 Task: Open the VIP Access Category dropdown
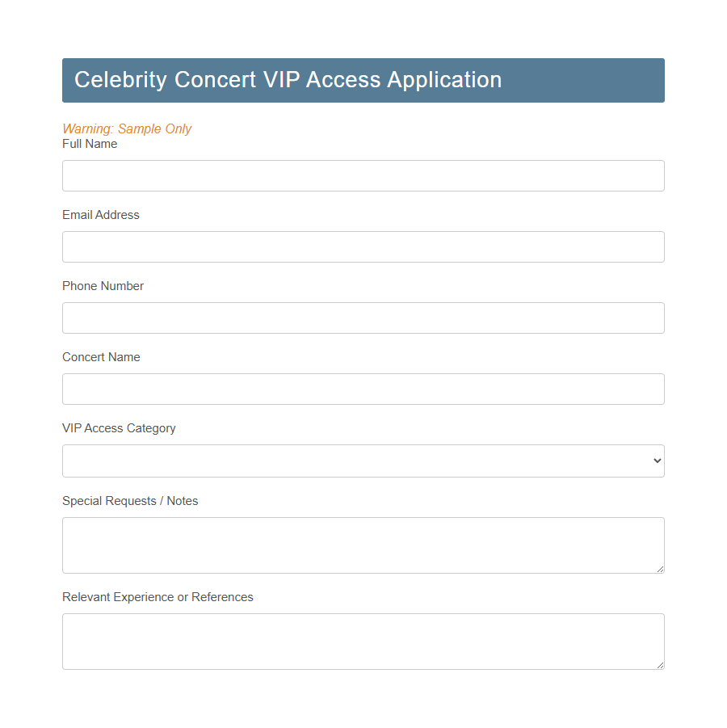pos(363,461)
